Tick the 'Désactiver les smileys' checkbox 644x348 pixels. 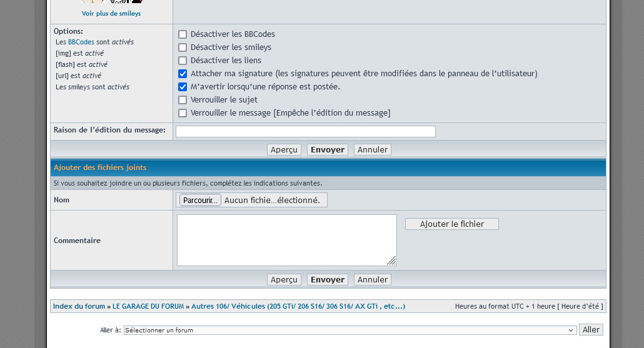point(183,47)
